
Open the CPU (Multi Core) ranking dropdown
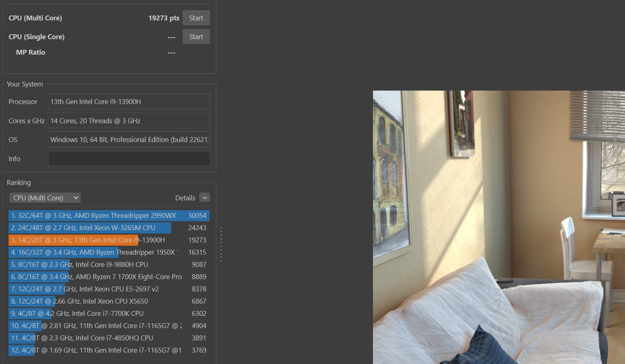pos(45,198)
